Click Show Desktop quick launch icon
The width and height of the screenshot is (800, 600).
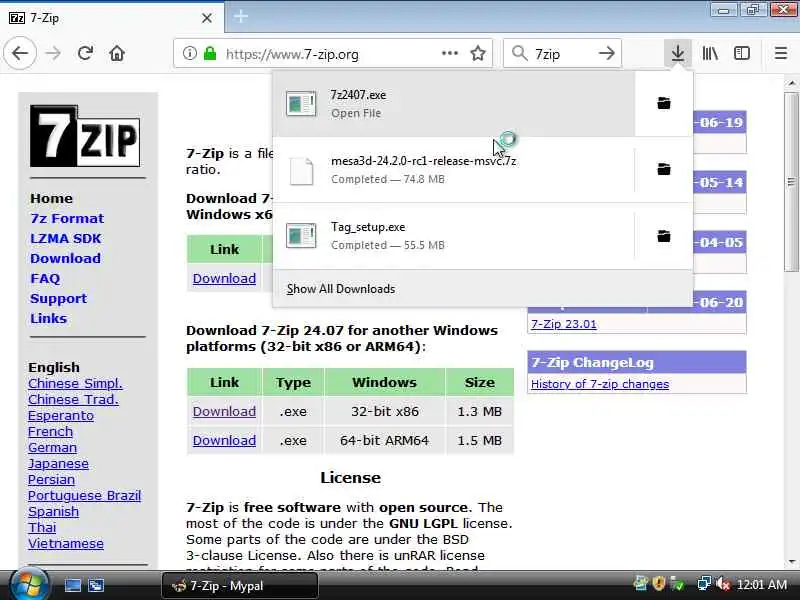[72, 585]
